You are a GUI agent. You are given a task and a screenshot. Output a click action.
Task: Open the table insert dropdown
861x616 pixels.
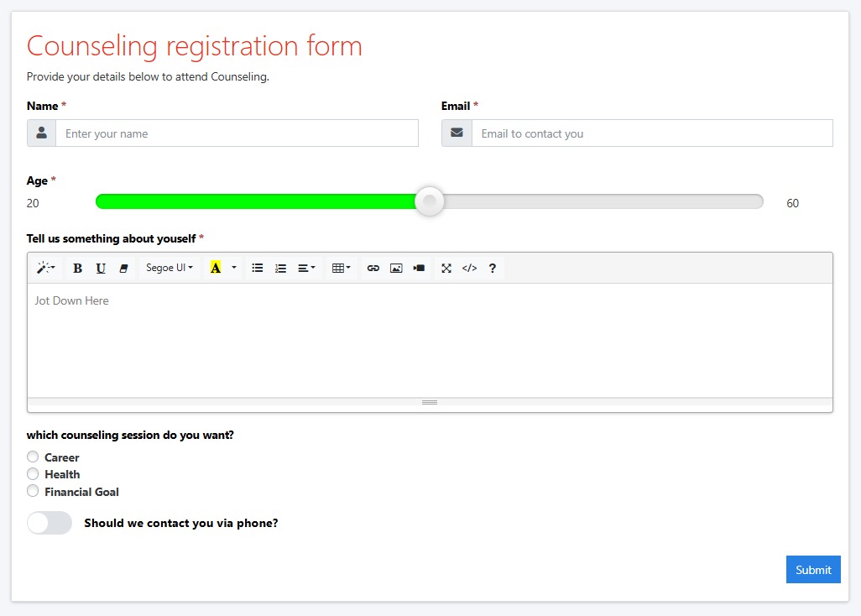click(342, 269)
